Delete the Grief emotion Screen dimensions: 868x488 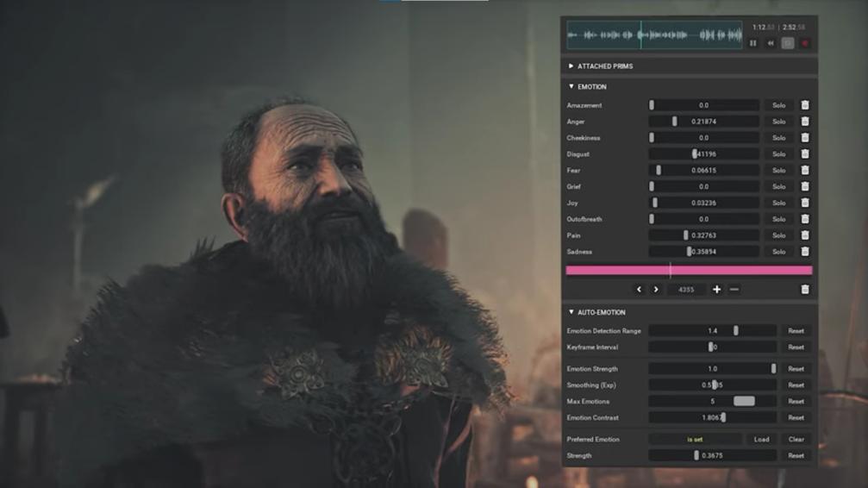coord(805,187)
